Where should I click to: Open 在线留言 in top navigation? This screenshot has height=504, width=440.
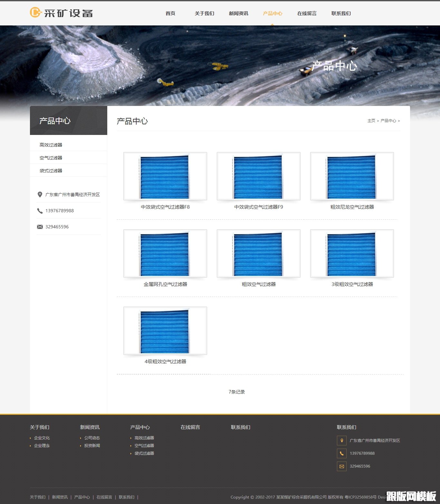point(307,13)
